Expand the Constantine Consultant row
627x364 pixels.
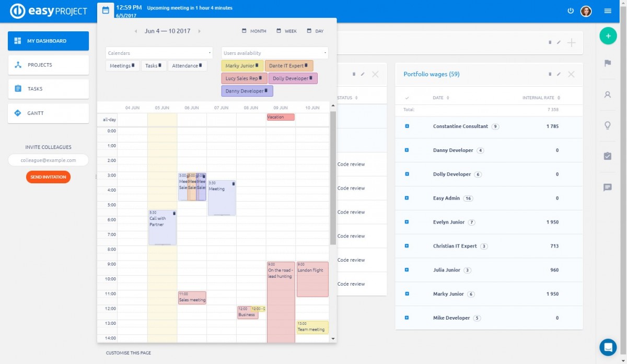click(x=407, y=126)
